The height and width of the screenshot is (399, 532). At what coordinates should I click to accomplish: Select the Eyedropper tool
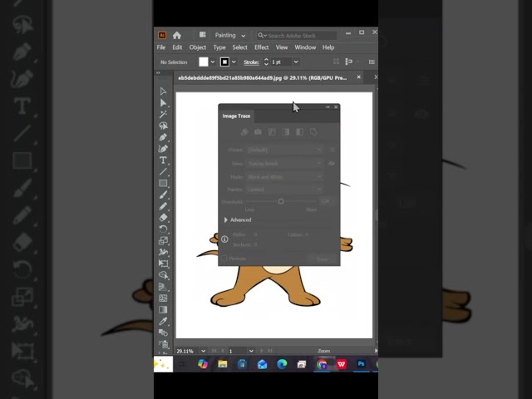tap(163, 321)
